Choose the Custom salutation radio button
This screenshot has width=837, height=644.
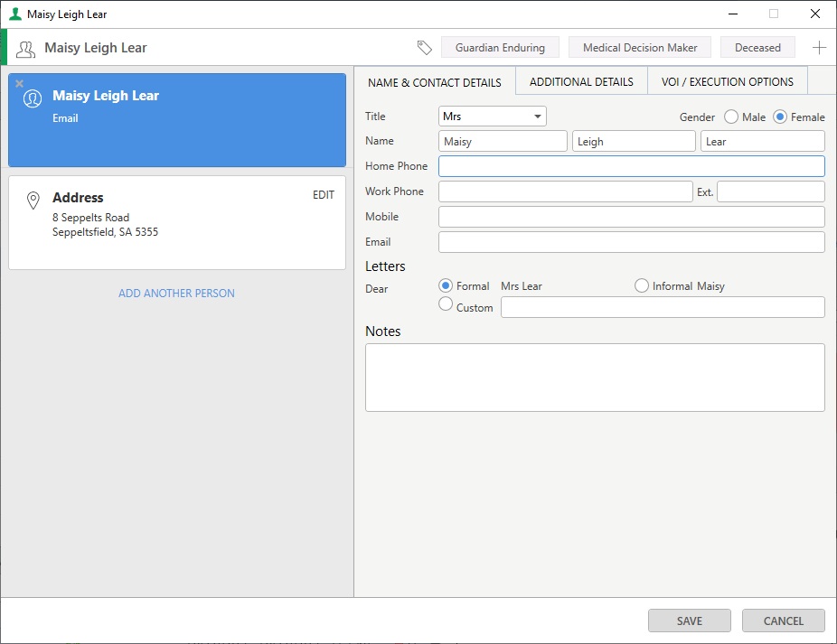446,303
